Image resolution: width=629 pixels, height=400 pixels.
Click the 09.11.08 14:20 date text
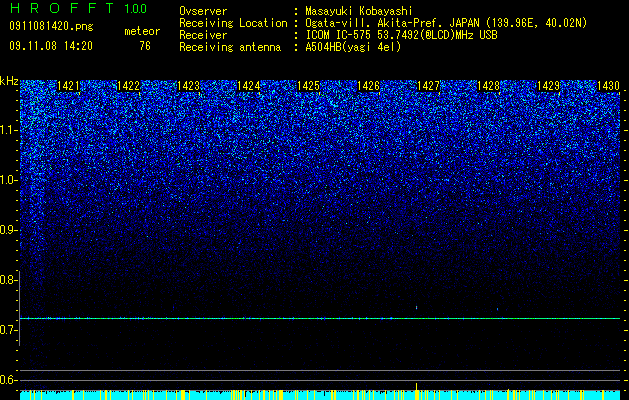pyautogui.click(x=51, y=46)
